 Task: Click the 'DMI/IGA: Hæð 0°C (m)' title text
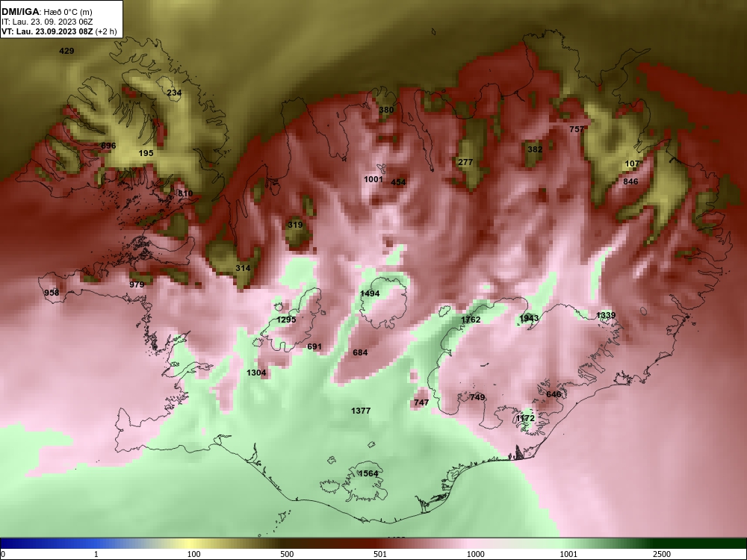coord(46,12)
